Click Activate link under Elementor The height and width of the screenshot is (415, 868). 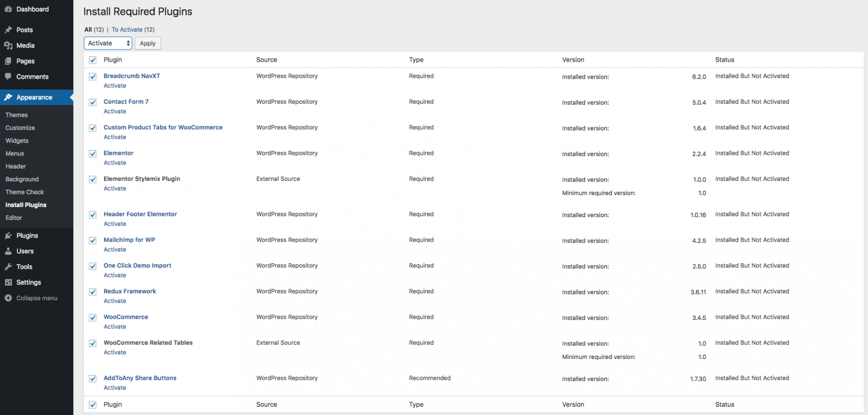pyautogui.click(x=115, y=163)
